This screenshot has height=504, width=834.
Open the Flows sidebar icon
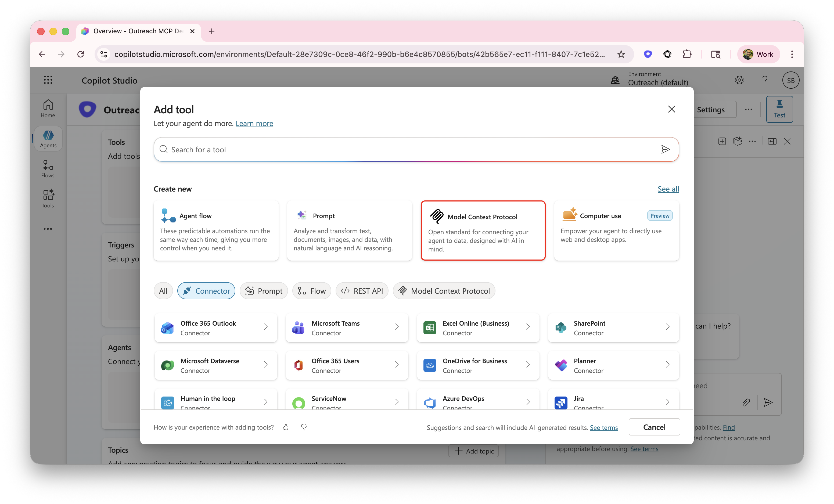(x=48, y=168)
